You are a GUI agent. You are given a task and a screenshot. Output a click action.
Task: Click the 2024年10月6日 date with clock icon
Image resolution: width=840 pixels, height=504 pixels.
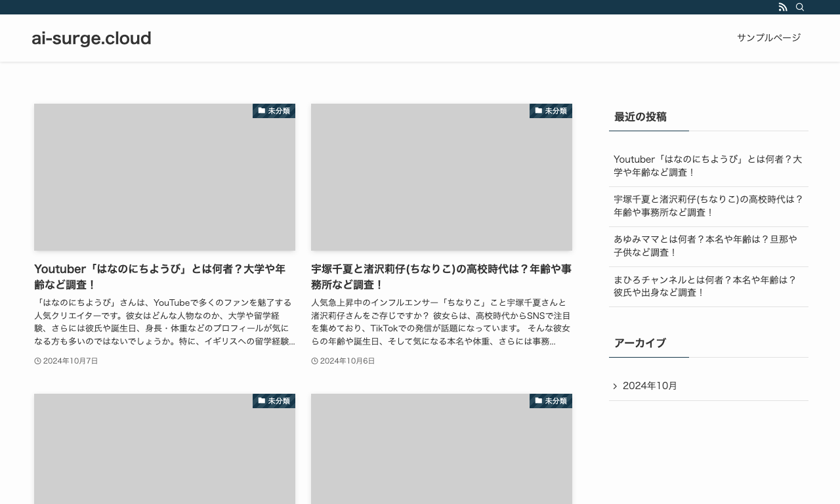click(343, 361)
